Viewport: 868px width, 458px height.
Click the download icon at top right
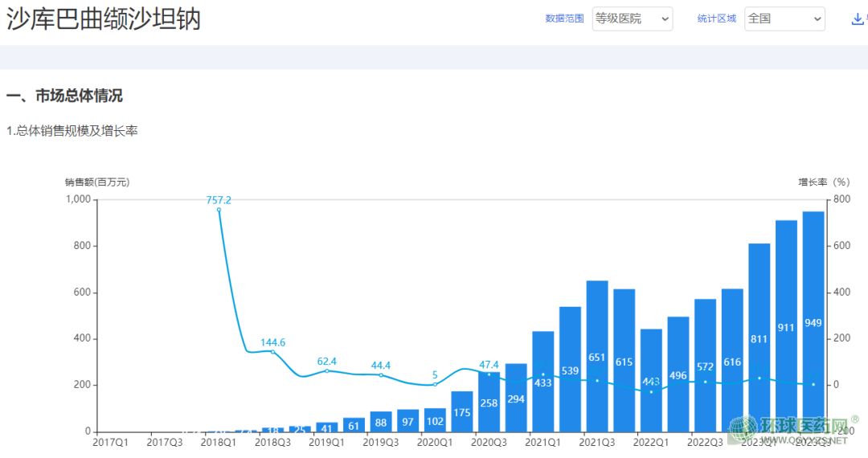(x=857, y=19)
